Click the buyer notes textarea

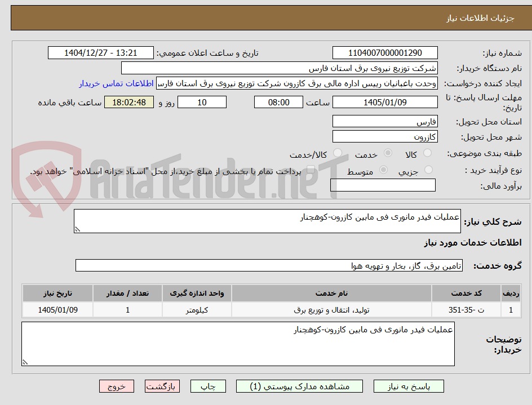pos(238,344)
